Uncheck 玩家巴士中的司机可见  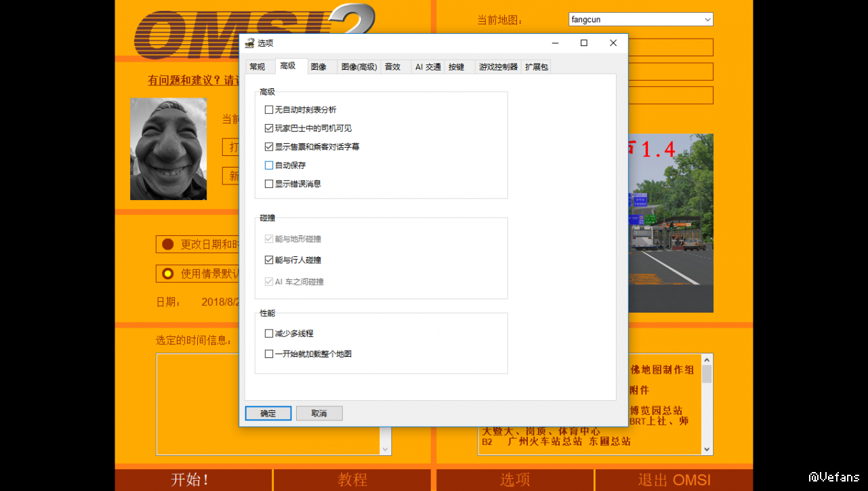(x=269, y=128)
